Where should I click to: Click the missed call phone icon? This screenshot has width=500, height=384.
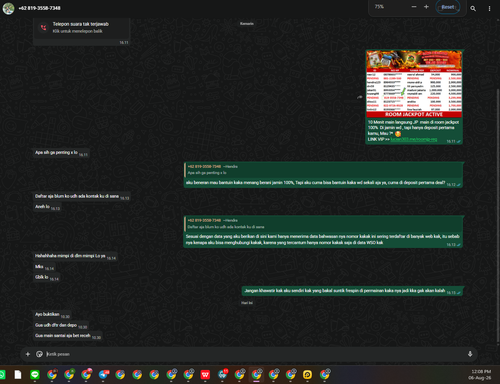pyautogui.click(x=43, y=28)
